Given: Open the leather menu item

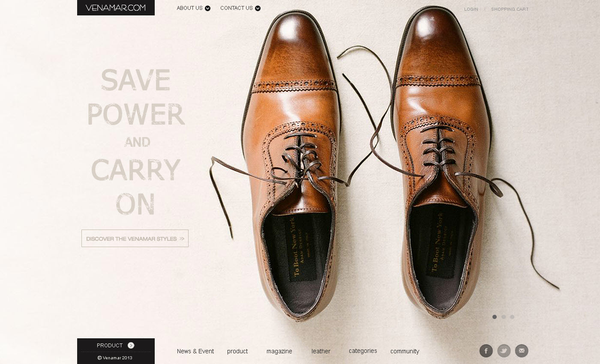Looking at the screenshot, I should point(321,351).
